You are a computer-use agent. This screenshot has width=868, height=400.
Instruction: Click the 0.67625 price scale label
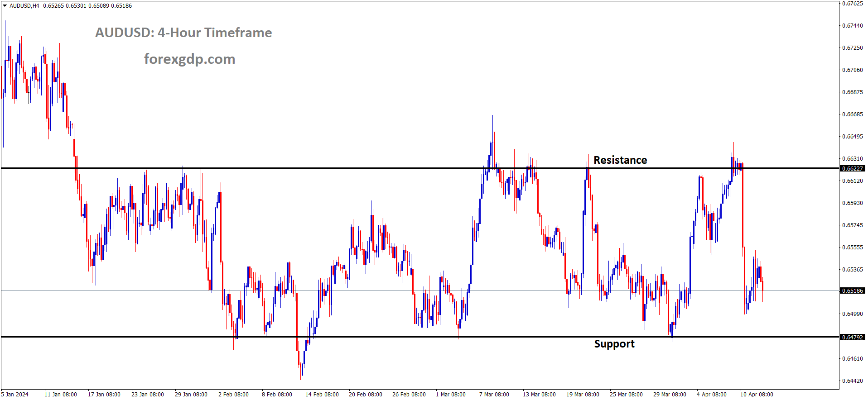[x=853, y=3]
